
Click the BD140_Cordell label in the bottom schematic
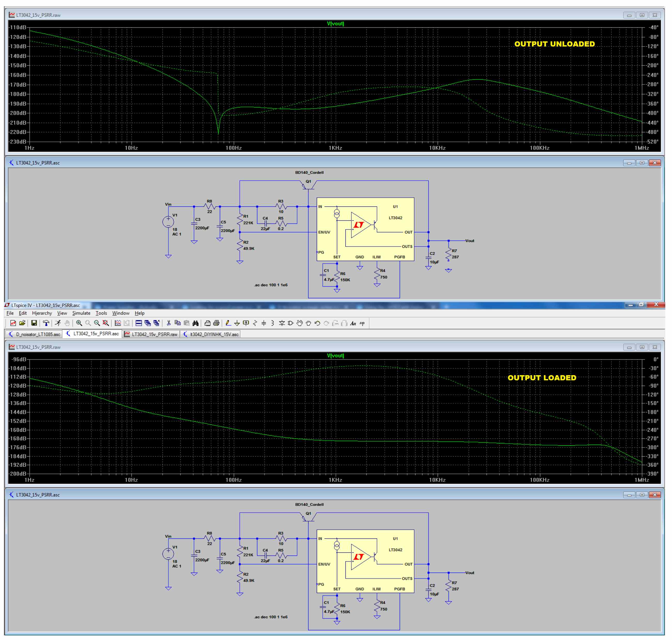click(310, 504)
